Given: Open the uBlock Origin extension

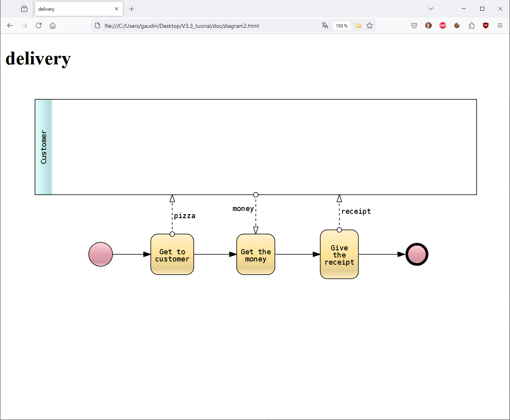Looking at the screenshot, I should [486, 26].
